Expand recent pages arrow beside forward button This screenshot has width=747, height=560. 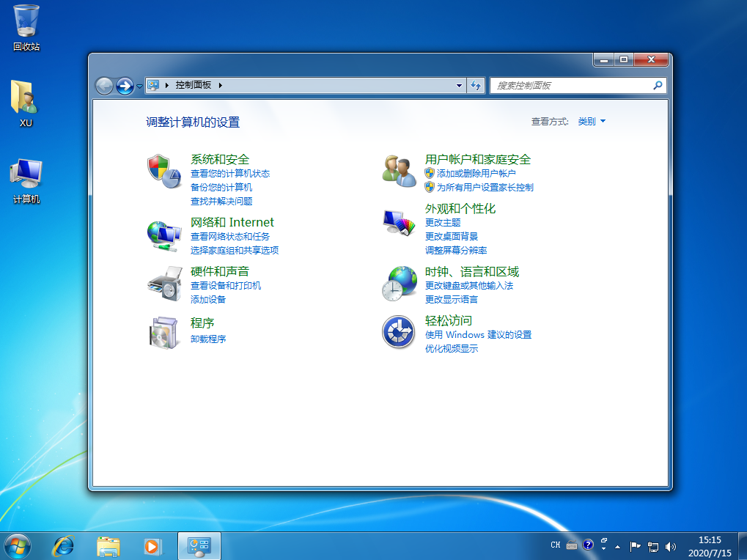(x=139, y=86)
